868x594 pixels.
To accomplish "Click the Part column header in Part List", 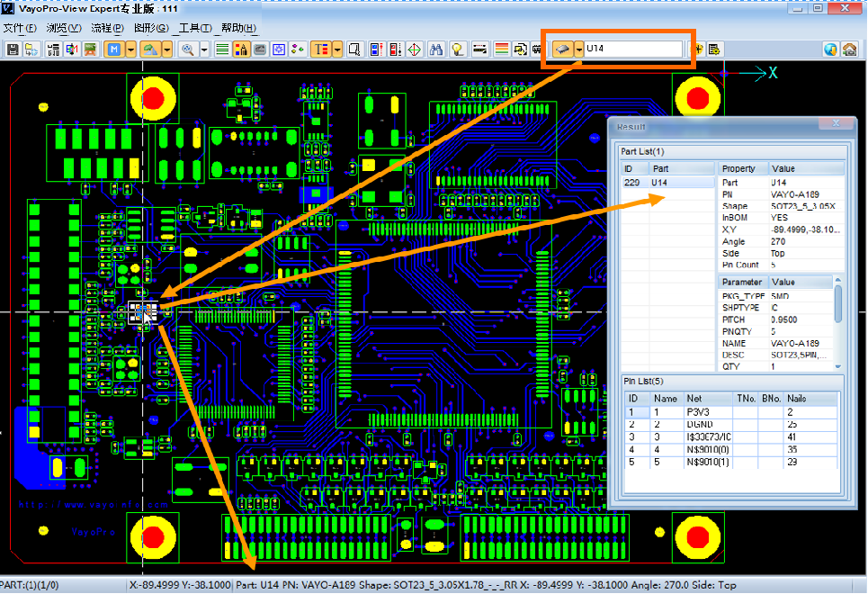I will [x=682, y=168].
